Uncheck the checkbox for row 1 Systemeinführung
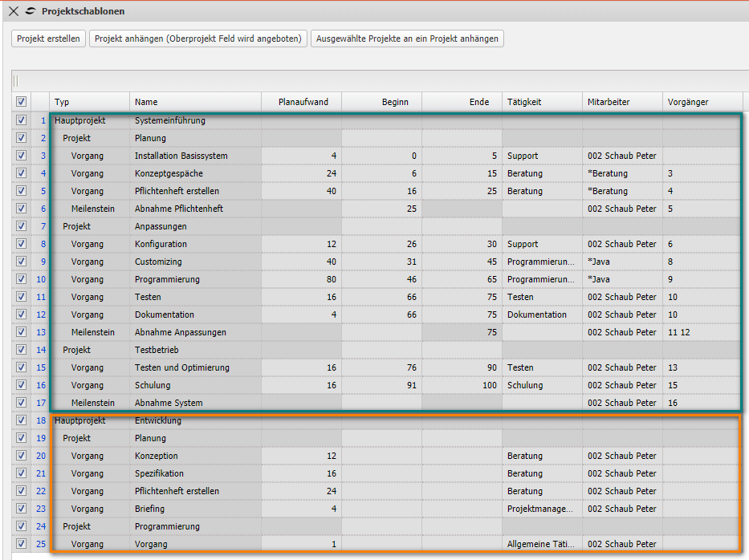The height and width of the screenshot is (560, 749). click(x=22, y=120)
